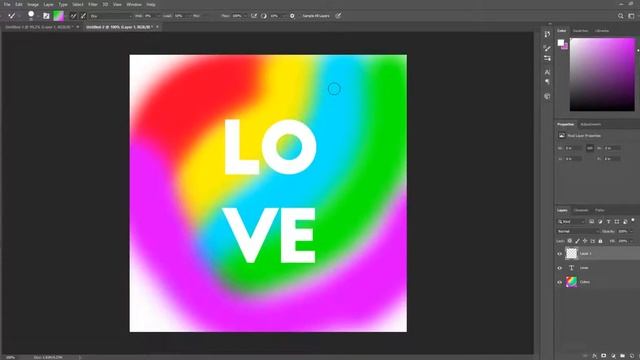Pick a color in the magenta color field

point(602,74)
